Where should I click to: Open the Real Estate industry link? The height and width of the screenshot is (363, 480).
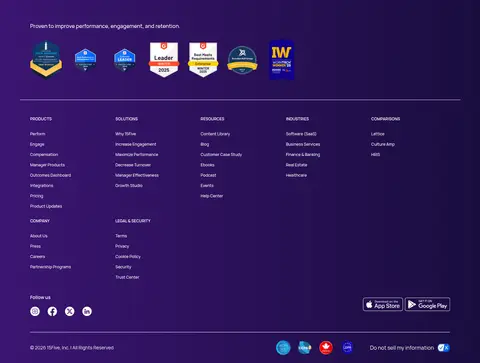coord(297,165)
